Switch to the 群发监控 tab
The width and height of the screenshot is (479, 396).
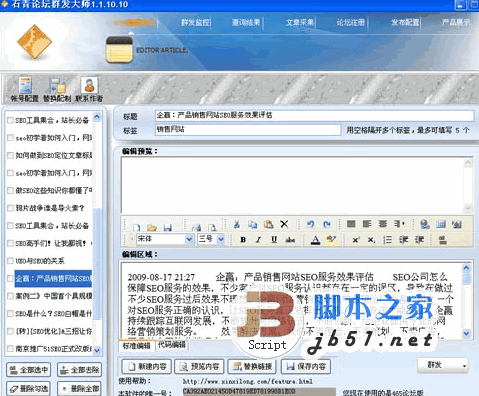196,23
